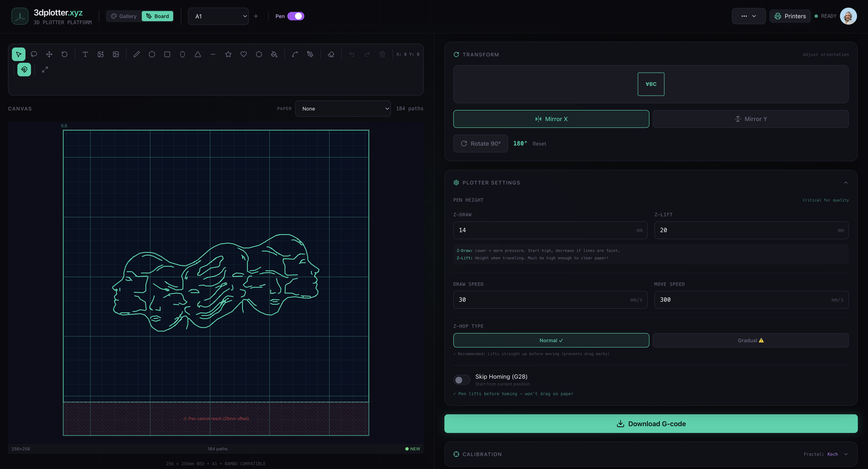Image resolution: width=868 pixels, height=469 pixels.
Task: Click the rotate tool in toolbar
Action: (x=64, y=54)
